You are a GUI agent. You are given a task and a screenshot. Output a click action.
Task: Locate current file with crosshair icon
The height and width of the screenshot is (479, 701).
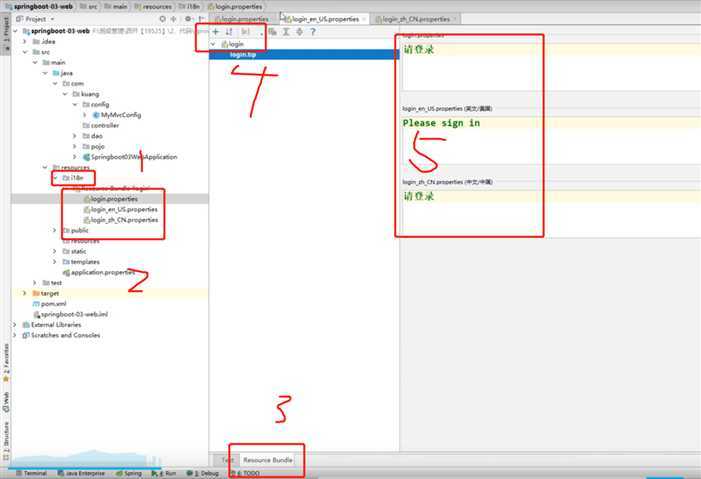162,19
